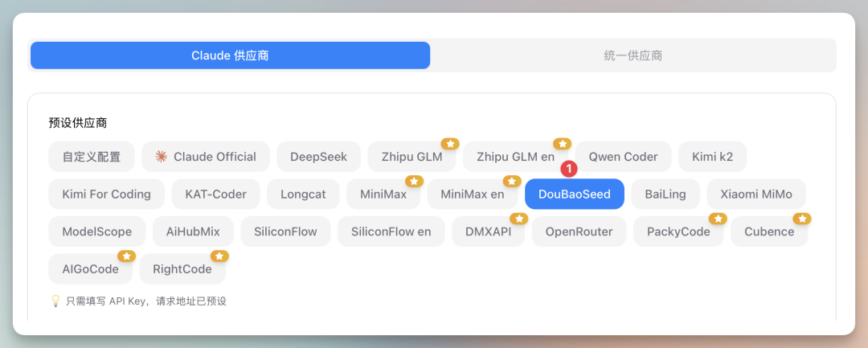This screenshot has width=868, height=348.
Task: Click the Claude logo icon
Action: click(x=161, y=157)
